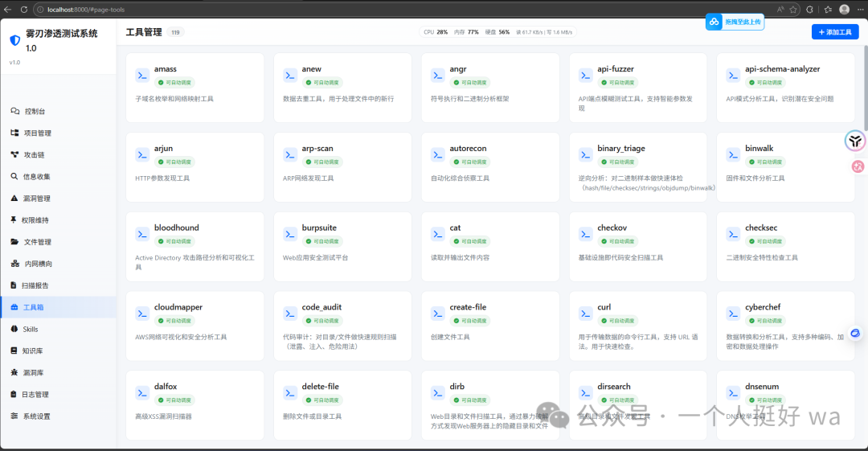
Task: Click the 硬盘 56% status indicator
Action: pyautogui.click(x=497, y=32)
